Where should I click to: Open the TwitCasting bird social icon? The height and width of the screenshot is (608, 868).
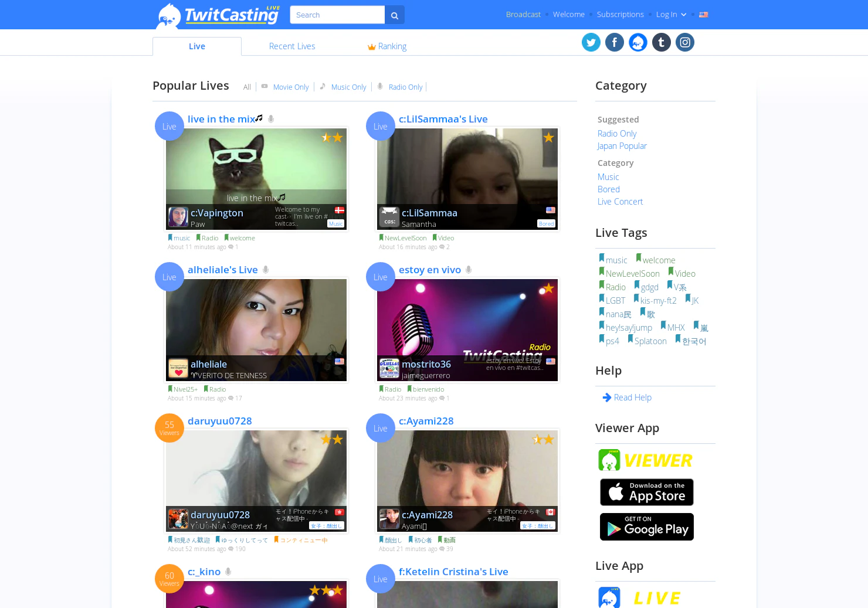(x=638, y=42)
